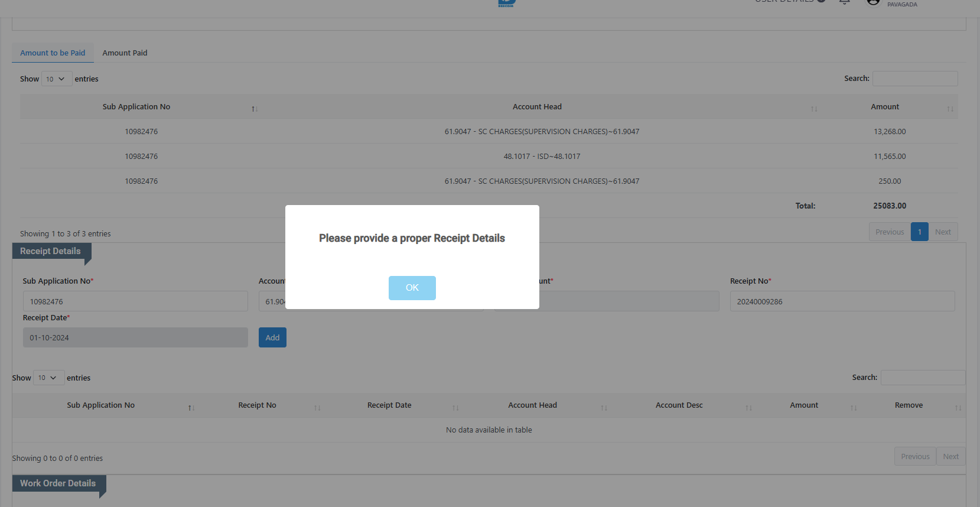
Task: Focus the Receipt No input field
Action: pos(842,301)
